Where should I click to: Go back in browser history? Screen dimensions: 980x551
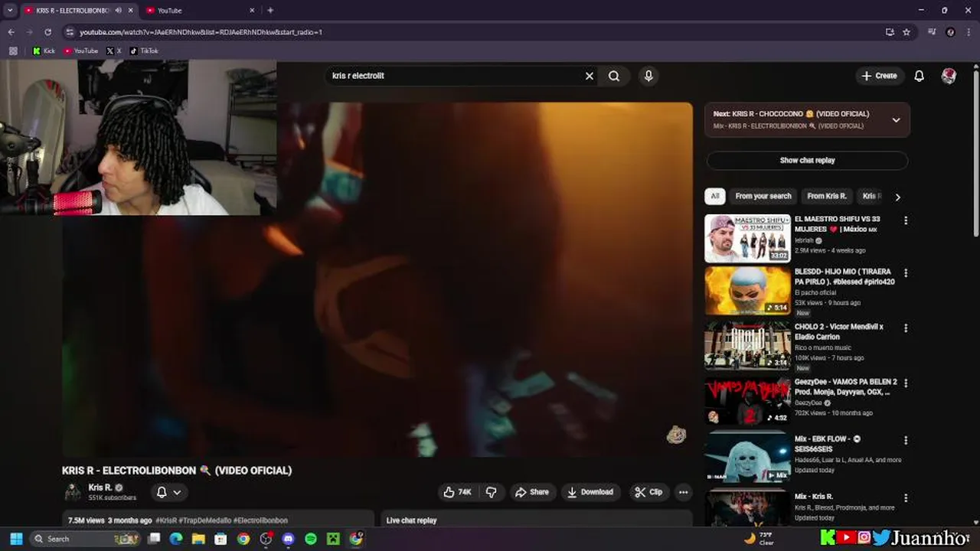[x=11, y=32]
